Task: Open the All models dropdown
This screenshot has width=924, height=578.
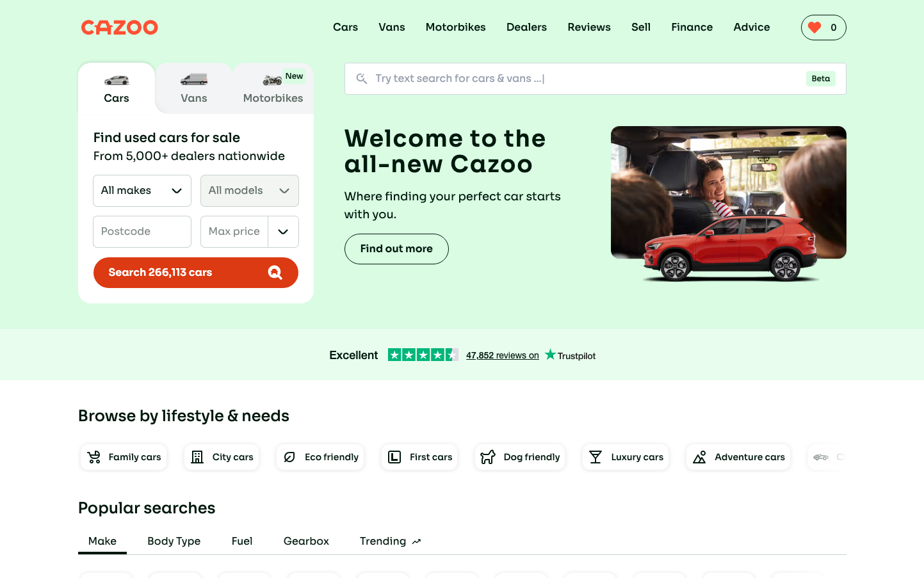Action: [x=249, y=191]
